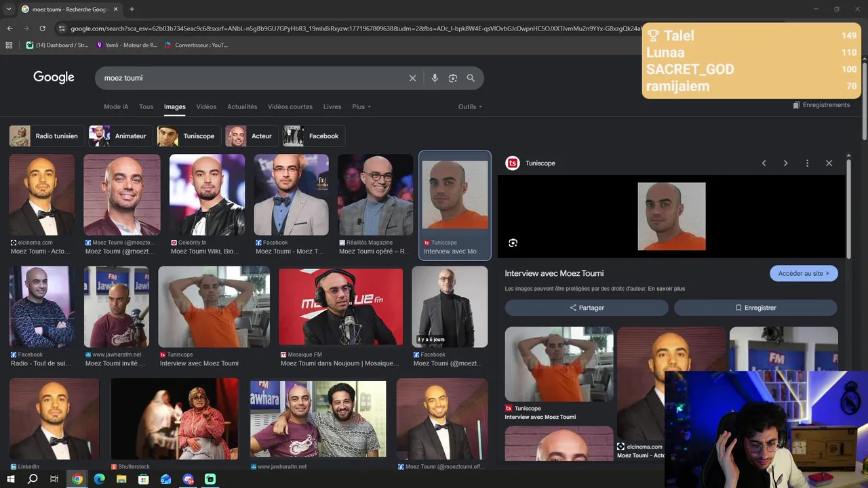Image resolution: width=868 pixels, height=488 pixels.
Task: Open the Yamli bookmark
Action: coord(127,45)
